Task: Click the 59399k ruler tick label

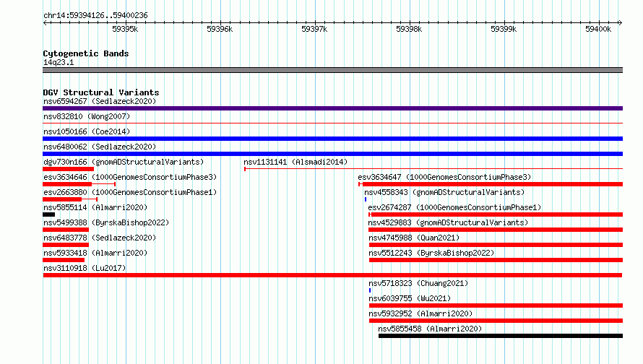Action: pyautogui.click(x=504, y=29)
